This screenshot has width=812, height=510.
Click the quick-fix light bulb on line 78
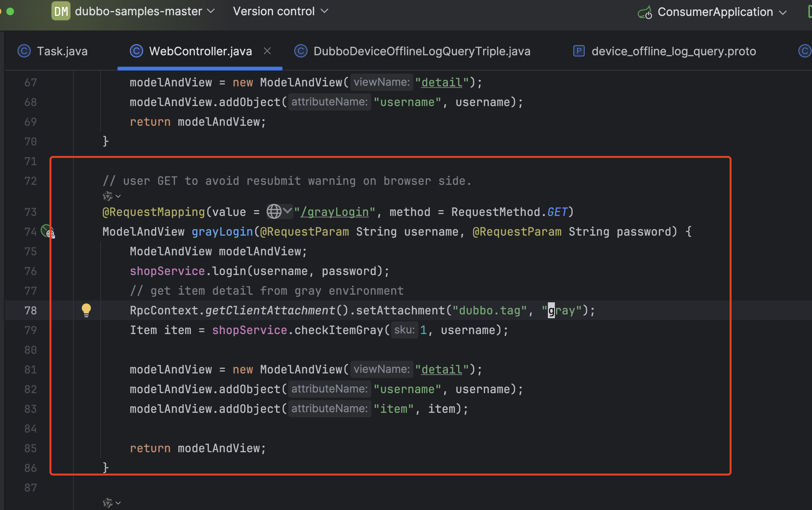coord(86,310)
